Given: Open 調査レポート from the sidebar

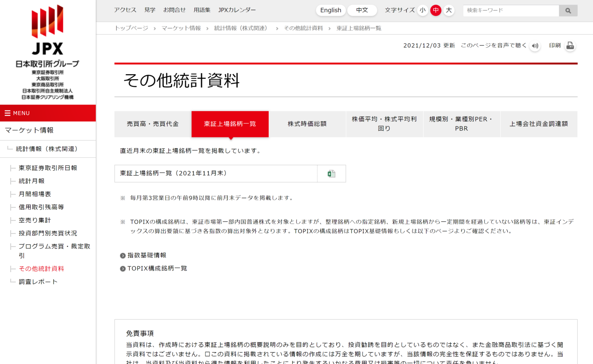Looking at the screenshot, I should tap(37, 281).
